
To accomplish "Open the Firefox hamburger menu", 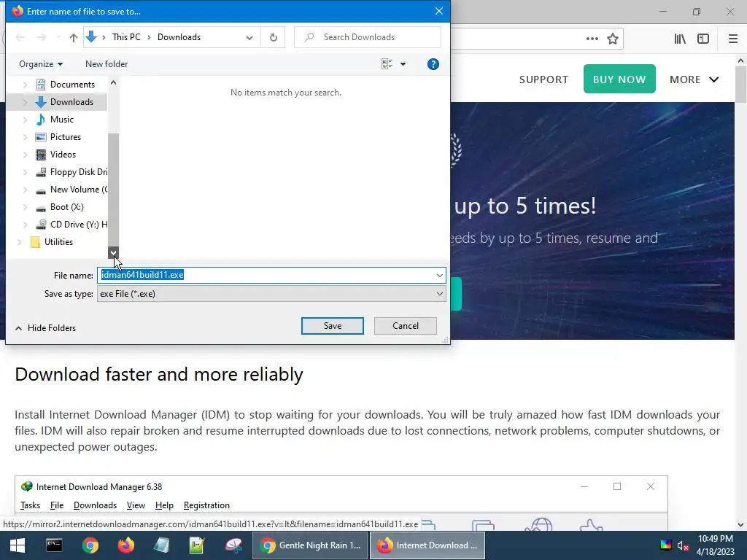I will point(733,39).
